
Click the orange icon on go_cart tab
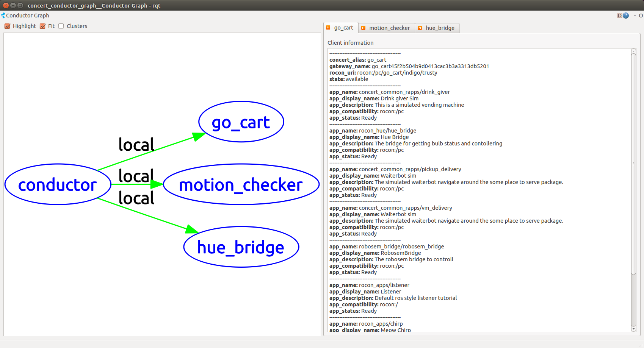click(328, 28)
